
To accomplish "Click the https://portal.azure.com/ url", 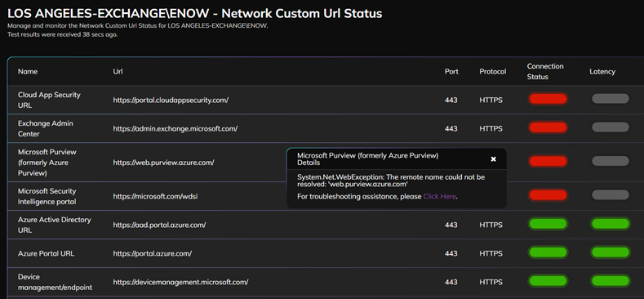I will [x=153, y=254].
